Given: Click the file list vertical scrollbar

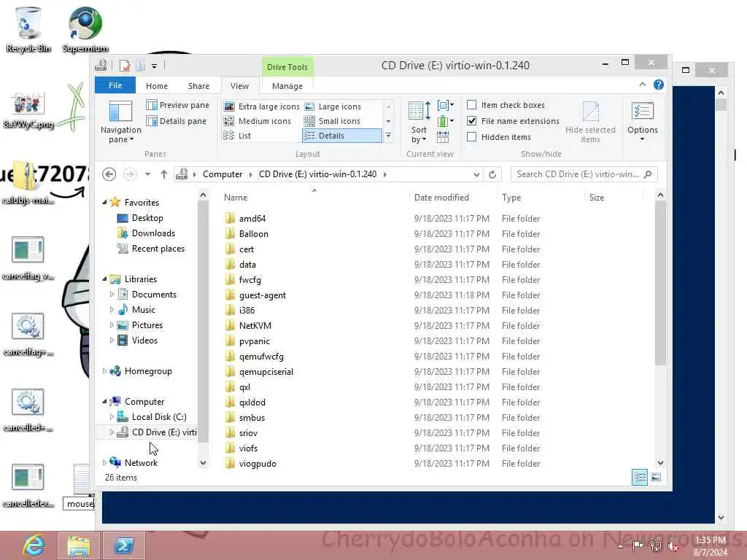Looking at the screenshot, I should click(659, 284).
